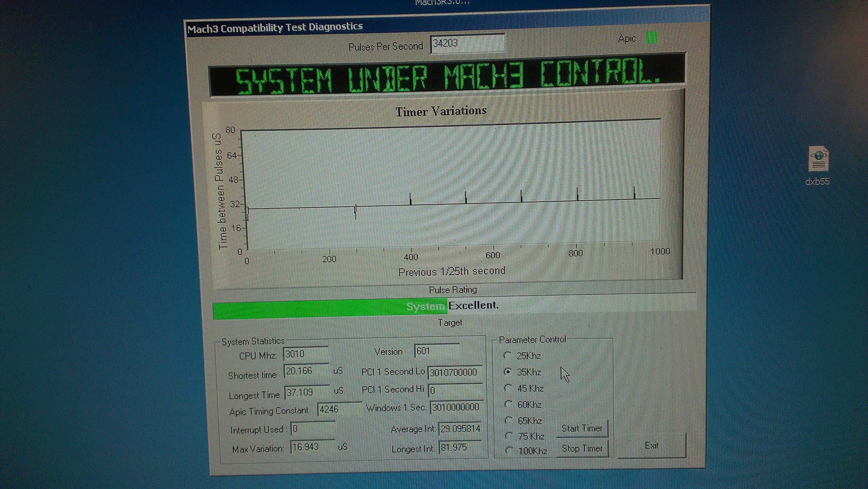The image size is (868, 489).
Task: Click the Shortest time value box
Action: 306,371
